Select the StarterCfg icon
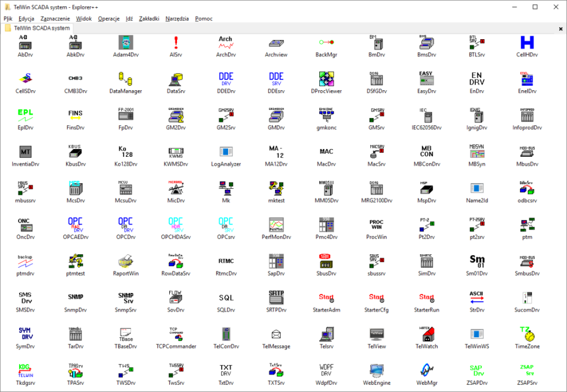567x392 pixels. (377, 298)
